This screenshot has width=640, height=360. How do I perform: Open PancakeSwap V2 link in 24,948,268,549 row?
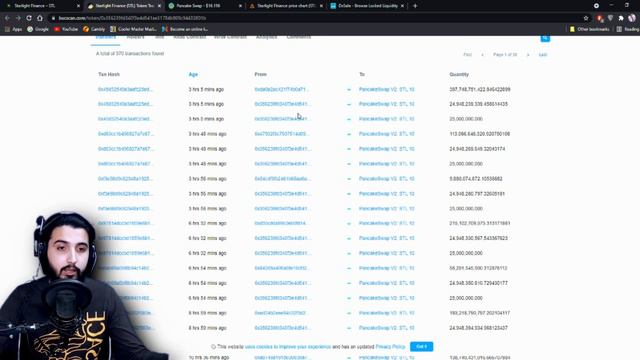(387, 149)
